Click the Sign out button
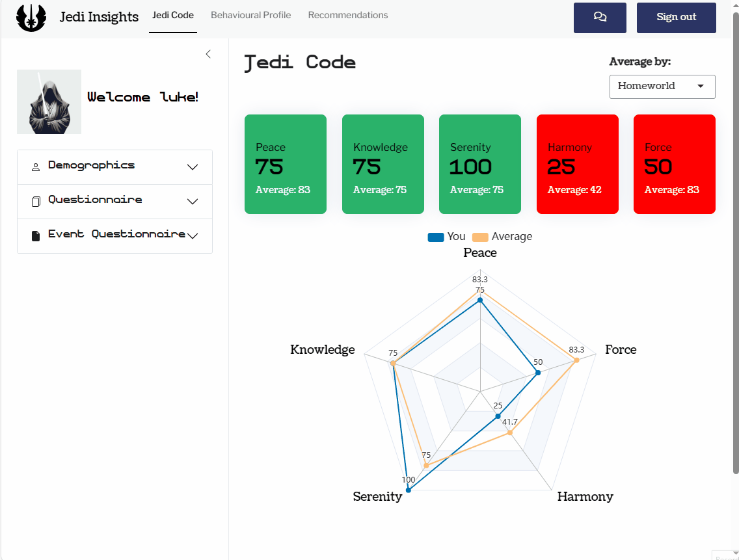 click(x=676, y=18)
